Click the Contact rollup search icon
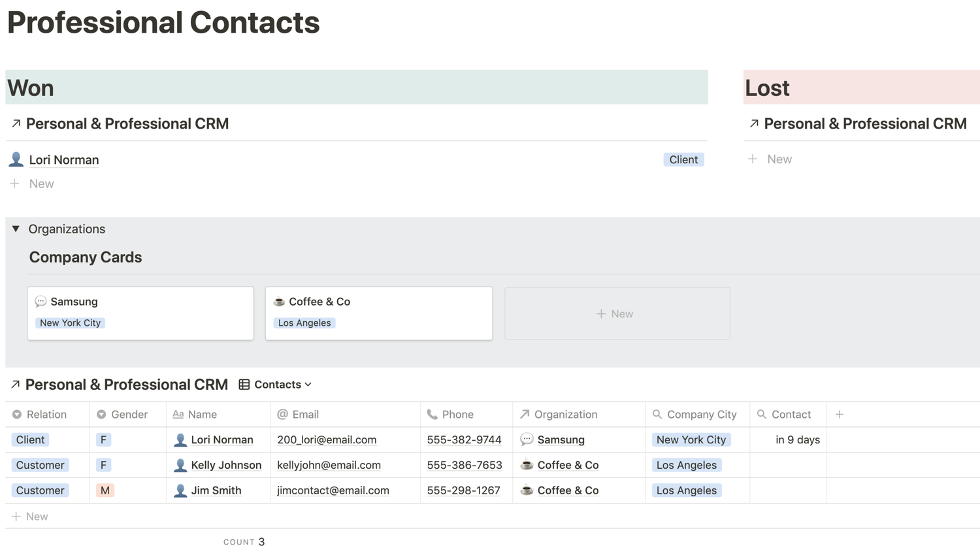980x557 pixels. click(762, 415)
